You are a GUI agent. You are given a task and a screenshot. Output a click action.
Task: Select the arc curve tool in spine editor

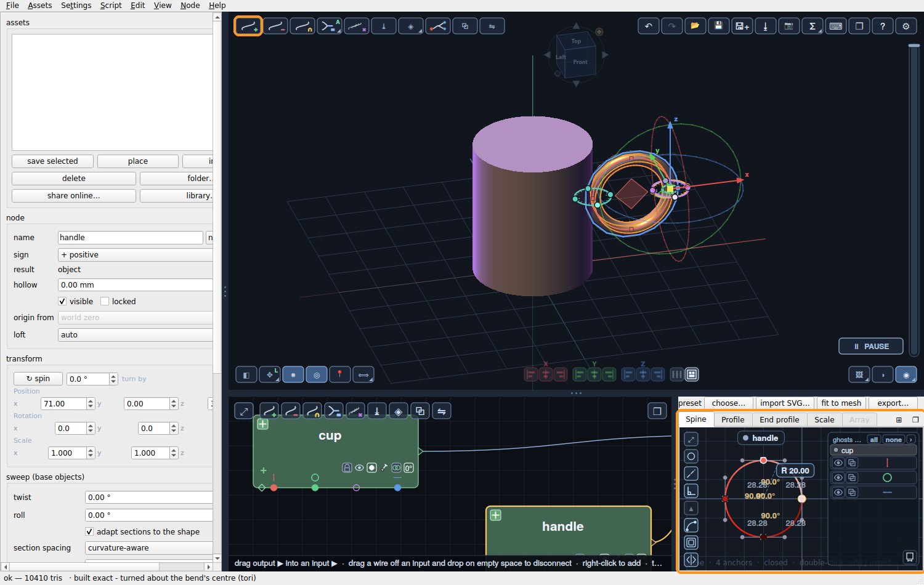tap(691, 525)
